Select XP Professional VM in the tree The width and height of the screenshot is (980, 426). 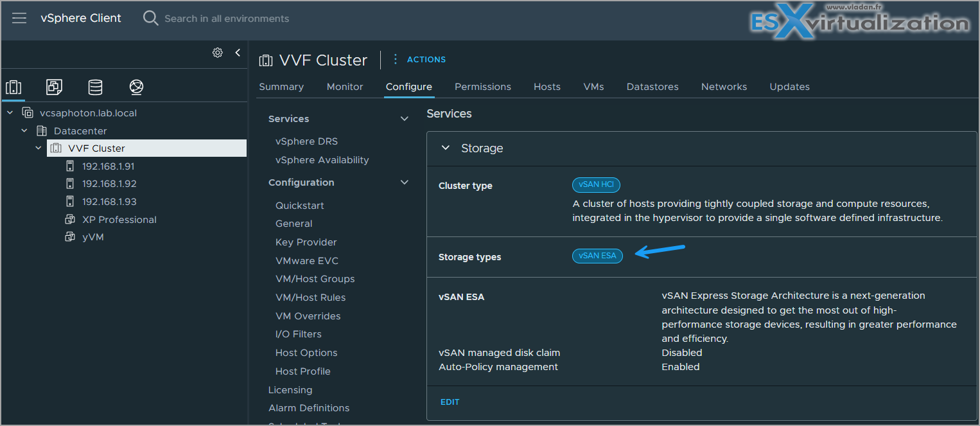[x=119, y=220]
